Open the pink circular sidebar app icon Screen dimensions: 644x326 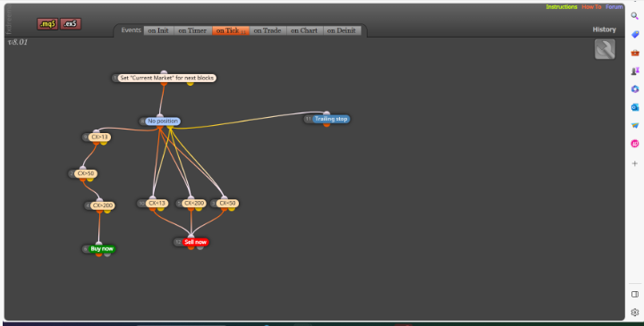pos(635,144)
